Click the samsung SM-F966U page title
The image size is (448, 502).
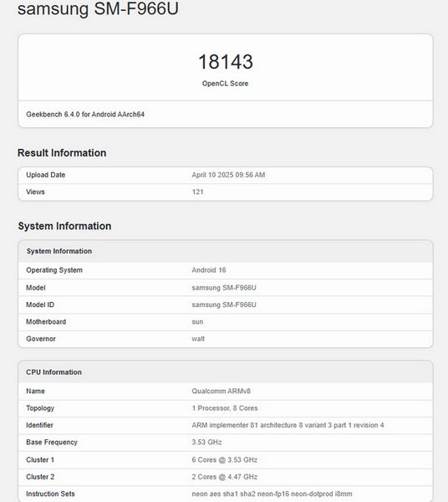[98, 8]
